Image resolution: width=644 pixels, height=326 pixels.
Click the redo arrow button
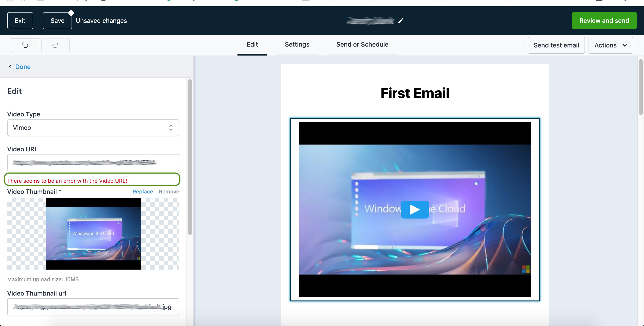point(55,45)
